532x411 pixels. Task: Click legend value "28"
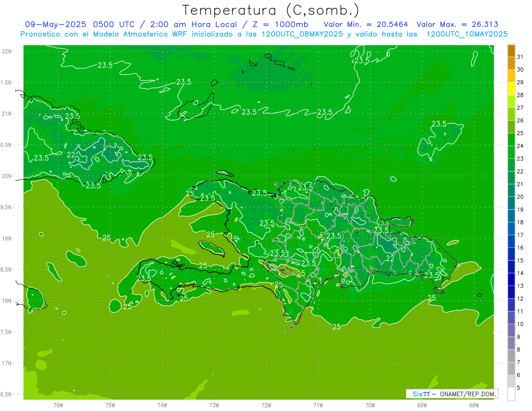(x=520, y=95)
